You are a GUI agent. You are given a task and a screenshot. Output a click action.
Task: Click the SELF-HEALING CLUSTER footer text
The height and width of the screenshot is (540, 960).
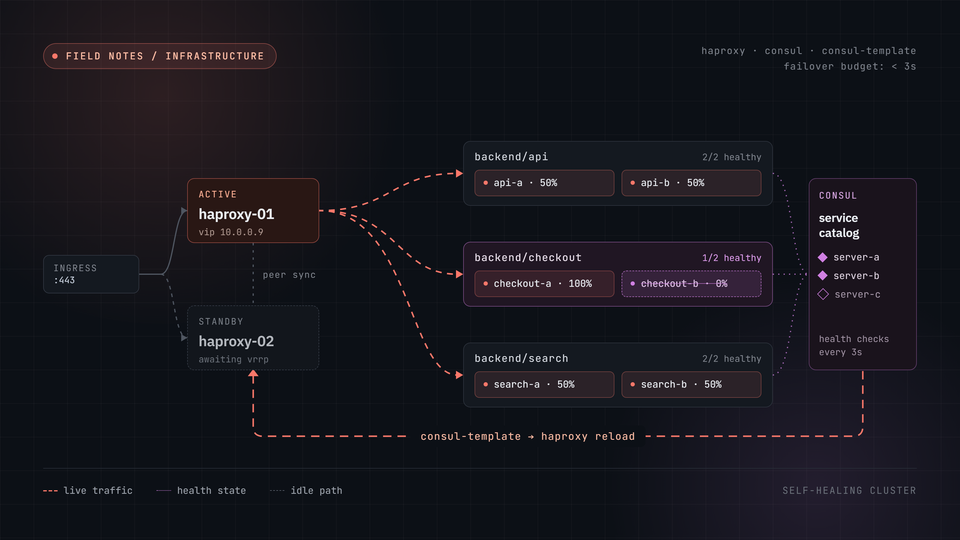pyautogui.click(x=849, y=491)
